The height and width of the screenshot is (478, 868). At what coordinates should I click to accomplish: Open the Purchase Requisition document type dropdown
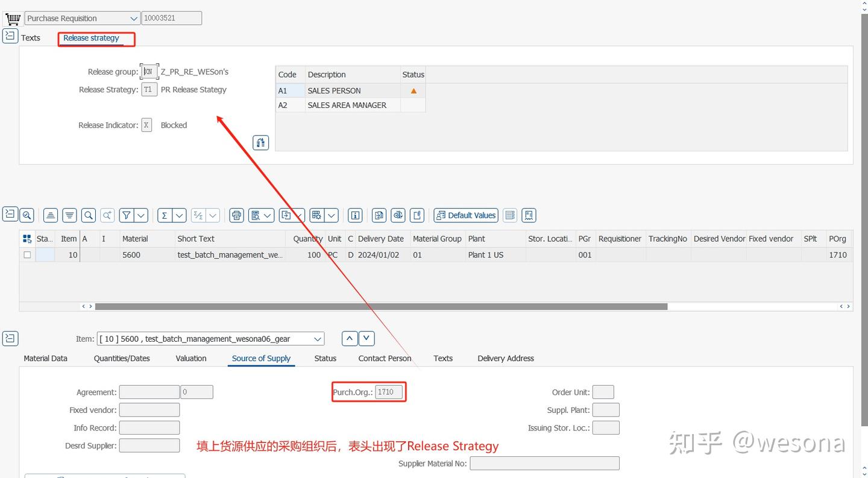pyautogui.click(x=133, y=18)
